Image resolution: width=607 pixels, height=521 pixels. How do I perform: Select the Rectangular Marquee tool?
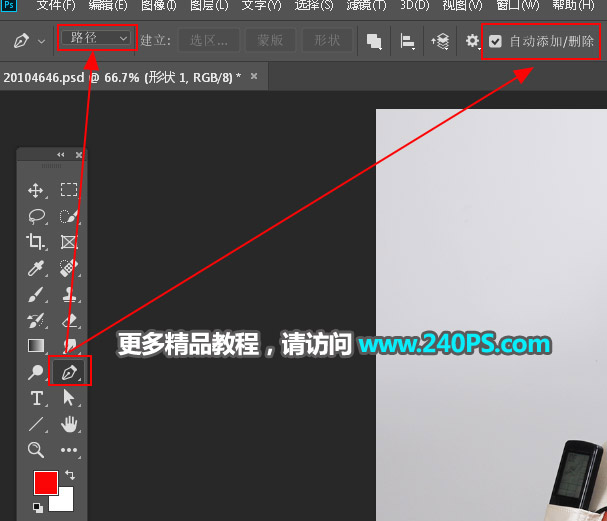coord(69,190)
